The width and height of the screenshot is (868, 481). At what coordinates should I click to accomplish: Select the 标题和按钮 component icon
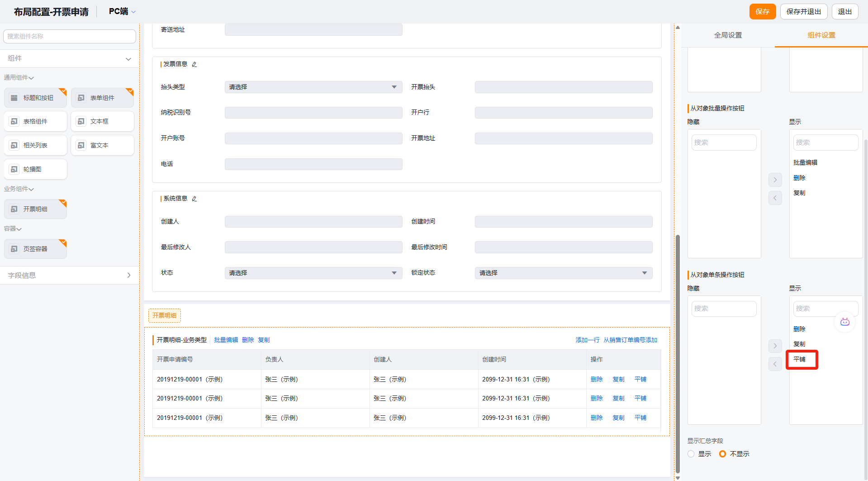[x=14, y=98]
